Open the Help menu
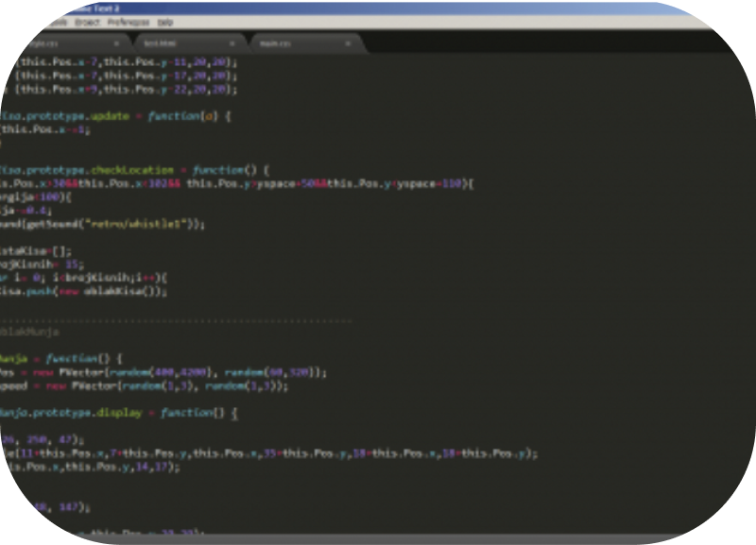Viewport: 756px width, 545px height. (x=165, y=21)
